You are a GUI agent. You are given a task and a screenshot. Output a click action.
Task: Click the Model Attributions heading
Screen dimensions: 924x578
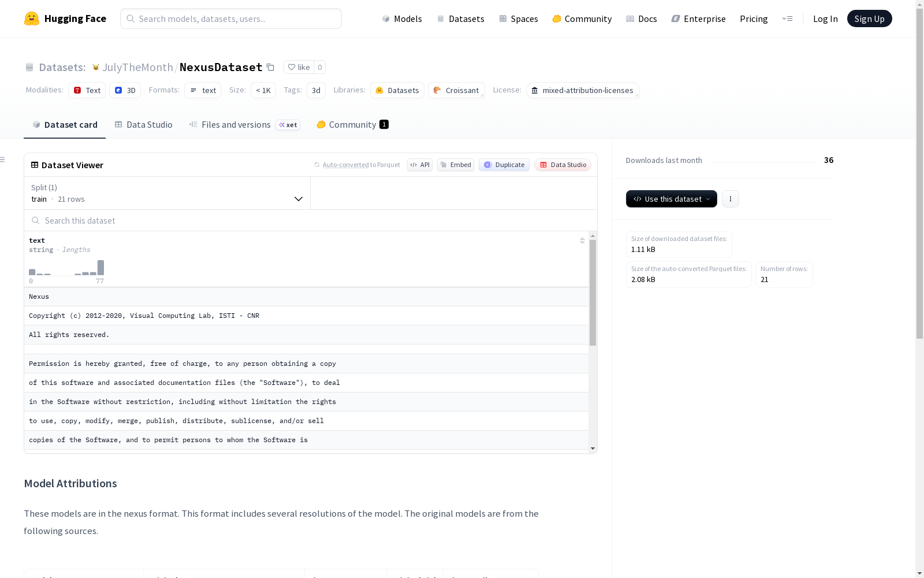(x=70, y=483)
